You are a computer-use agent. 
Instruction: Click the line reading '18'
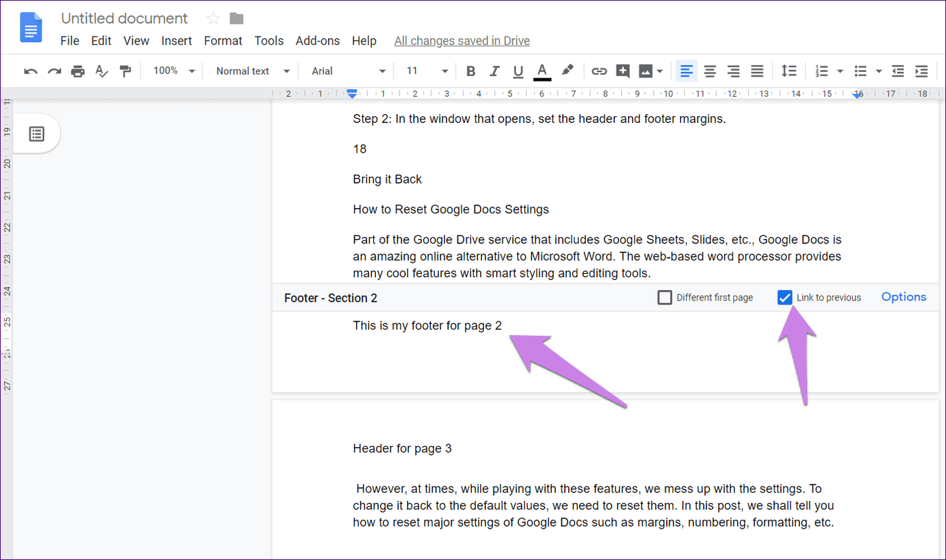click(x=360, y=149)
